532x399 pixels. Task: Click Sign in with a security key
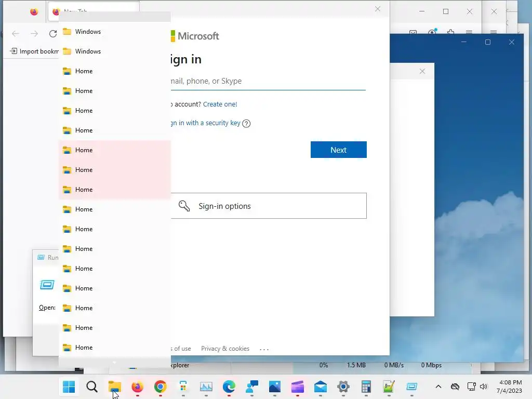[206, 123]
